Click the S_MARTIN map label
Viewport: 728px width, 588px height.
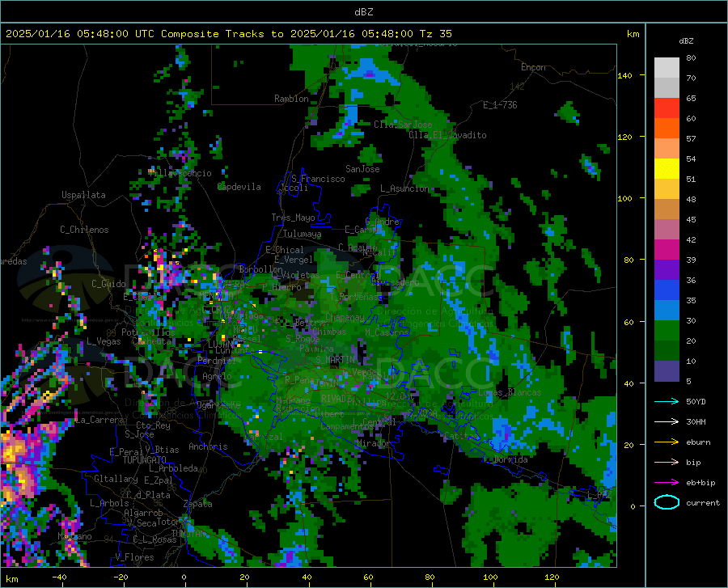(335, 360)
